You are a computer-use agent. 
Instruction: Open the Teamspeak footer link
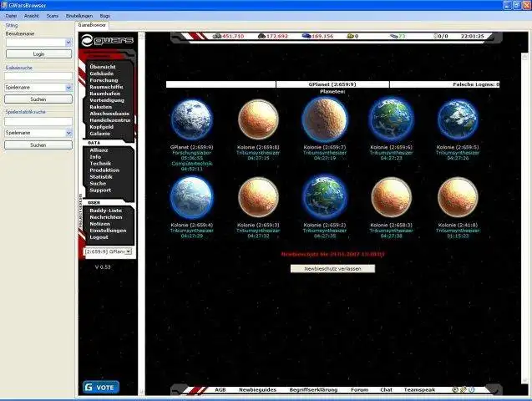point(419,390)
